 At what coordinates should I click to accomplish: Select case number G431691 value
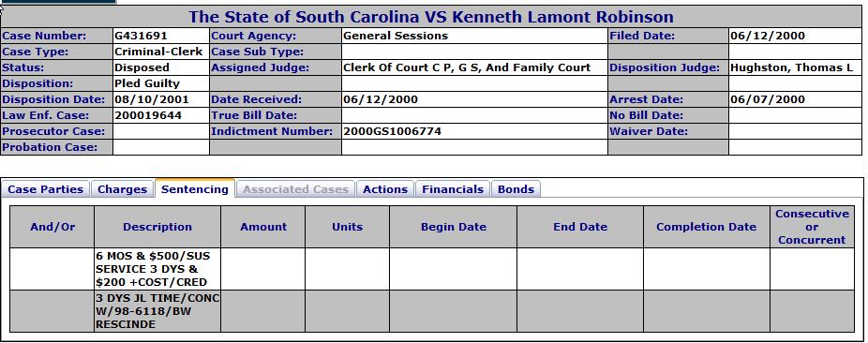click(x=141, y=37)
